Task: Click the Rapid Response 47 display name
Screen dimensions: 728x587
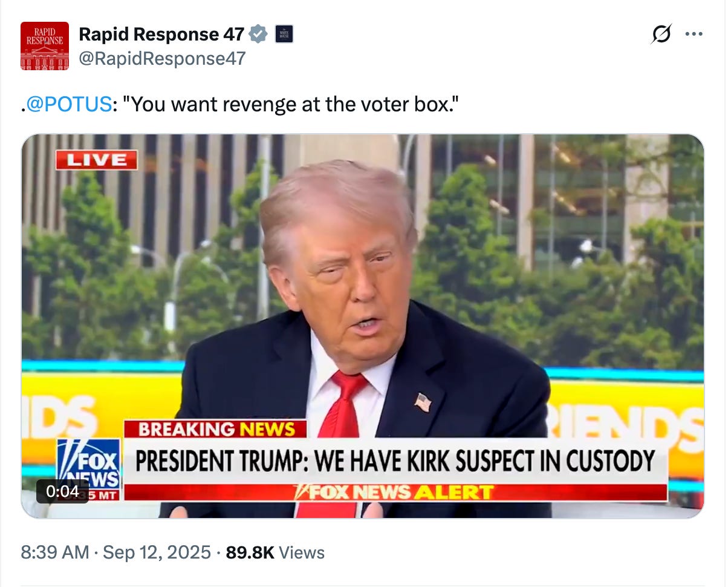Action: [161, 34]
